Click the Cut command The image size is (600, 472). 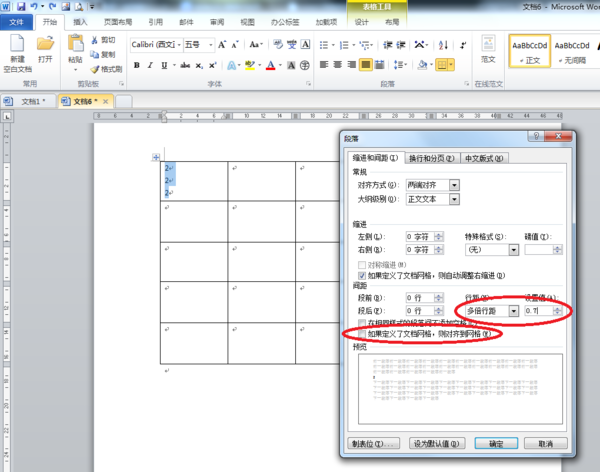(x=104, y=40)
